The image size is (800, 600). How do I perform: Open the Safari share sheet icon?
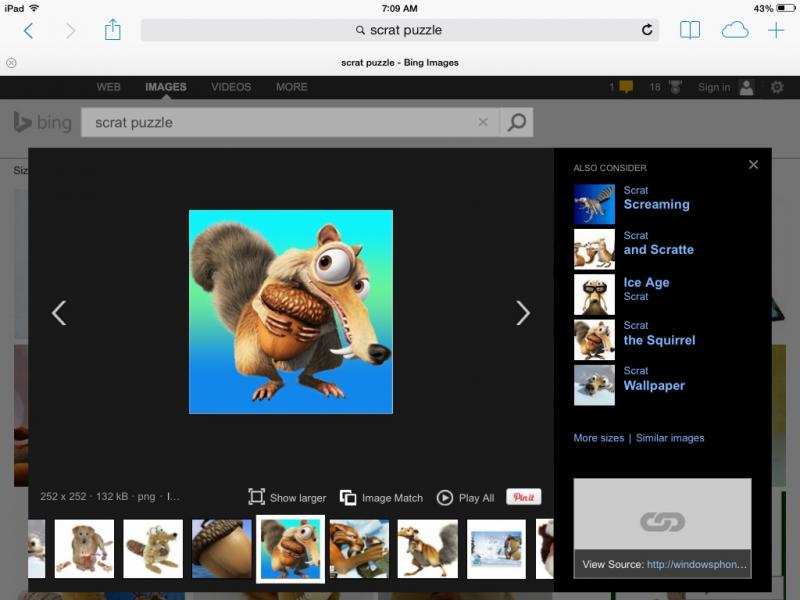pos(112,30)
